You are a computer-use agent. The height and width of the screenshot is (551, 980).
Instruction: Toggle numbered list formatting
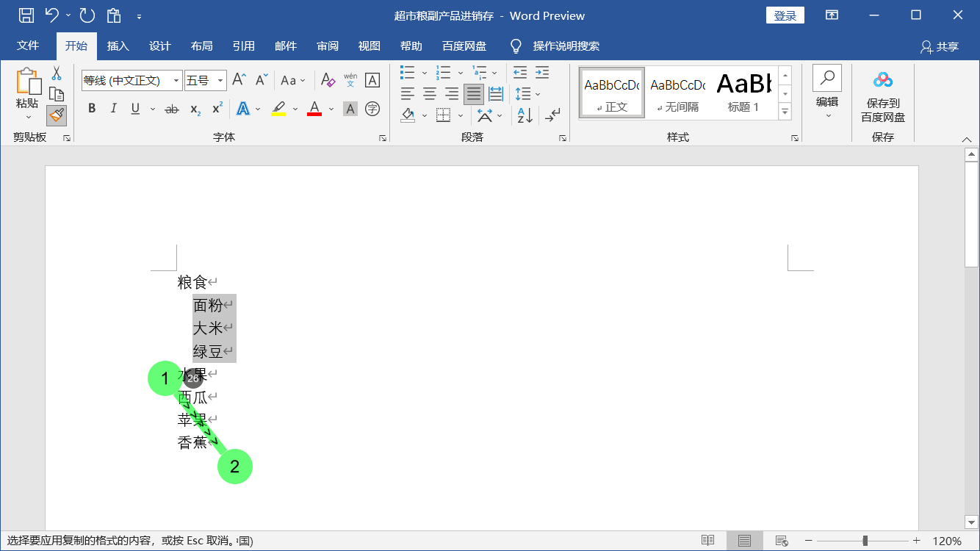click(443, 72)
